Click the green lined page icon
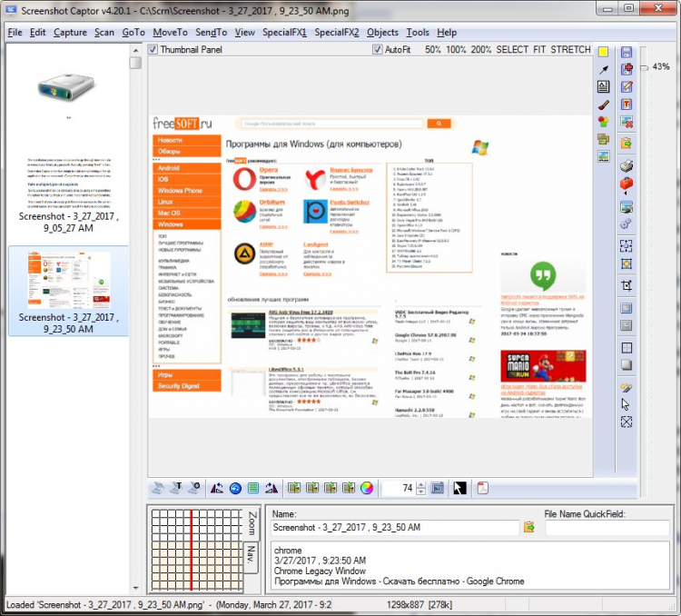This screenshot has height=616, width=681. [253, 488]
